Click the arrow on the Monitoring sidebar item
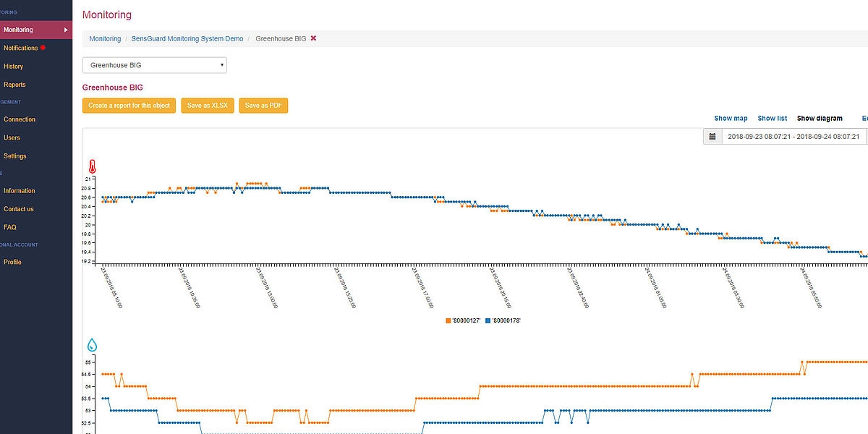This screenshot has width=868, height=434. 66,30
